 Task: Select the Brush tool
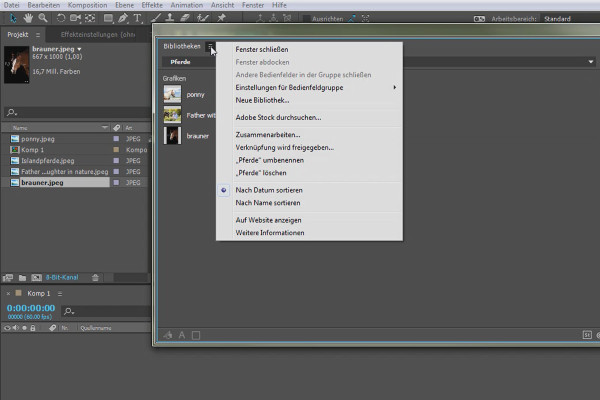(x=155, y=18)
